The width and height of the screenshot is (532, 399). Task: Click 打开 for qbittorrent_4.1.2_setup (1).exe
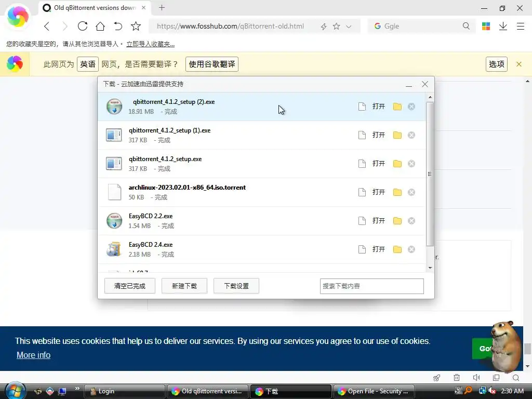pyautogui.click(x=379, y=135)
